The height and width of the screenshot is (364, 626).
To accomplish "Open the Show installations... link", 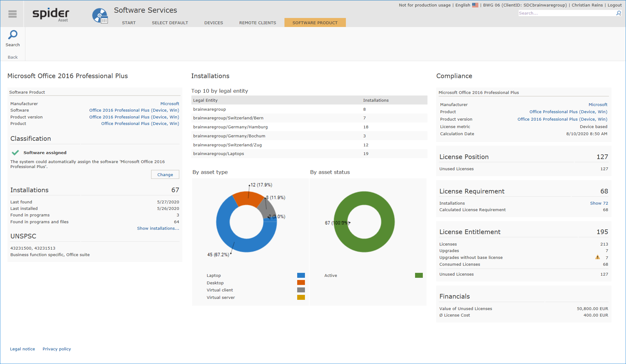I will [158, 228].
